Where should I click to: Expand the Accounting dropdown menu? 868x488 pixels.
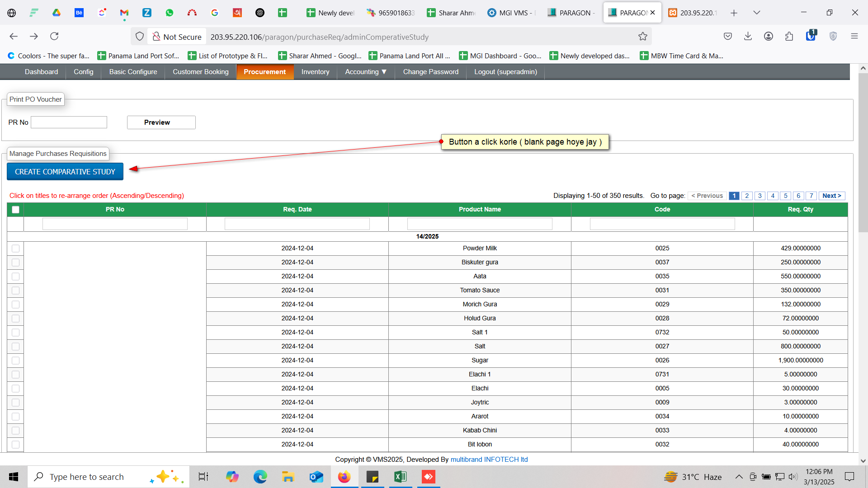(365, 72)
